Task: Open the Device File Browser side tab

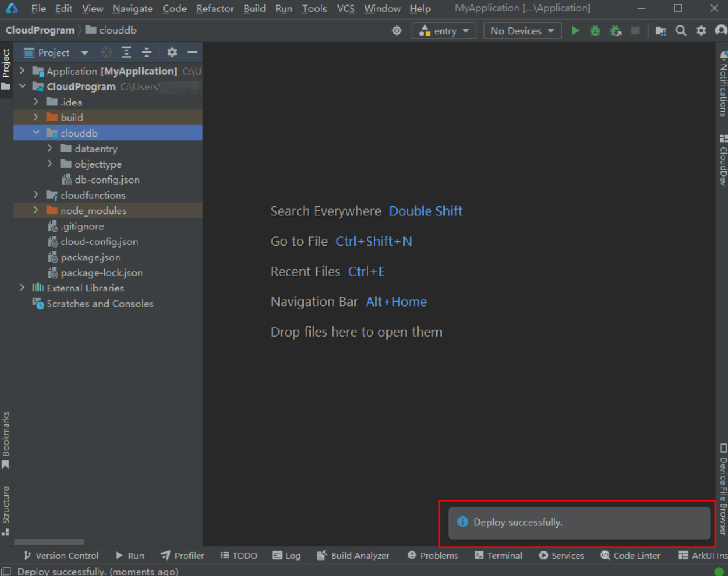Action: point(723,490)
